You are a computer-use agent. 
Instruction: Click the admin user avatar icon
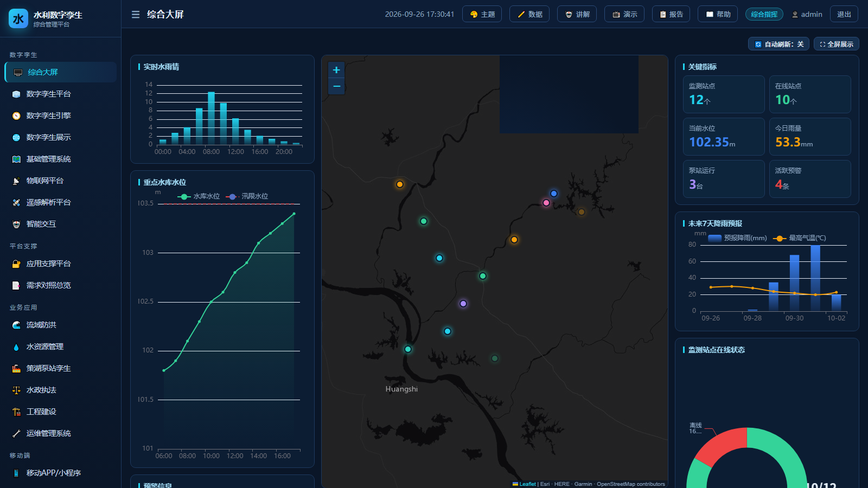coord(795,15)
